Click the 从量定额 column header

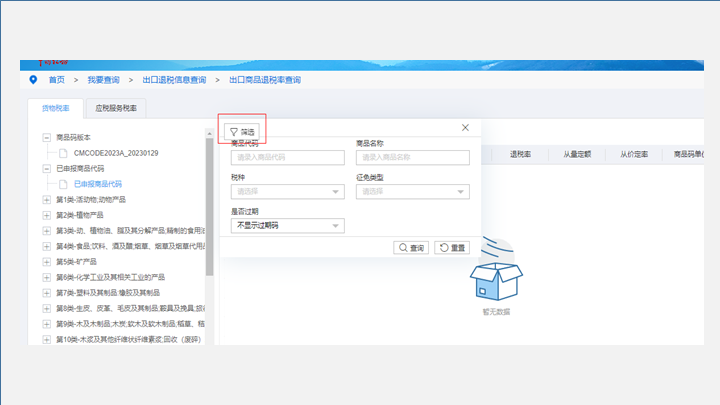click(577, 154)
